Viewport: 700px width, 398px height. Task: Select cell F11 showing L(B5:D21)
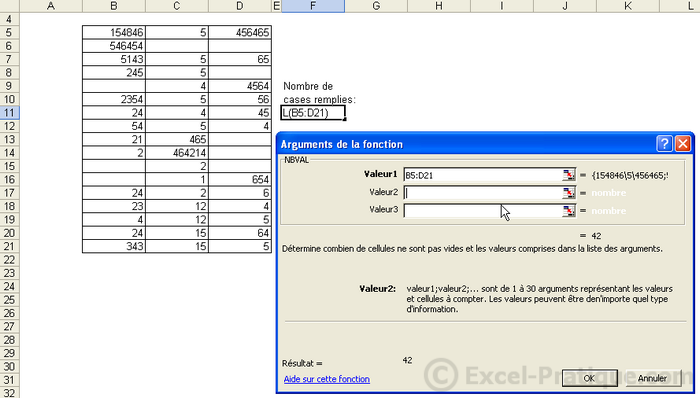point(313,113)
